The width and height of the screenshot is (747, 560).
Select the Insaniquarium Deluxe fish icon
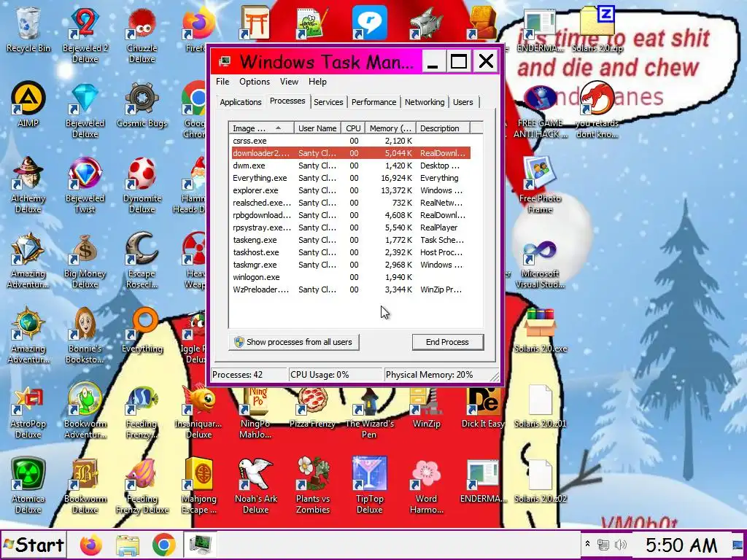point(198,411)
